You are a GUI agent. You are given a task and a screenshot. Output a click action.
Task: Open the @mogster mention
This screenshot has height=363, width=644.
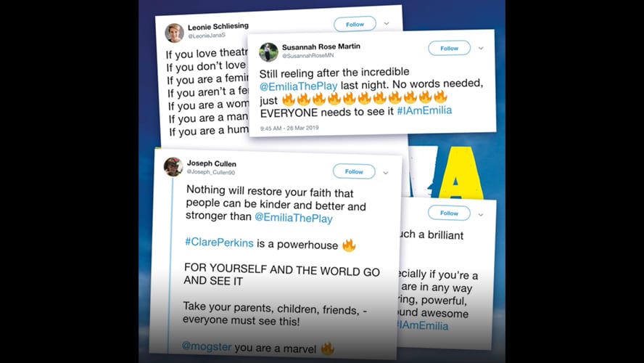207,346
